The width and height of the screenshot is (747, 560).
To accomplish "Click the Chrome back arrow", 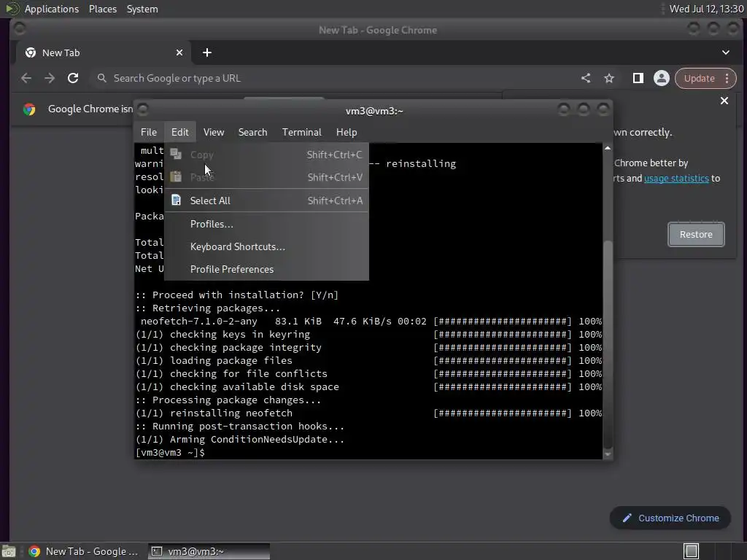I will point(26,78).
